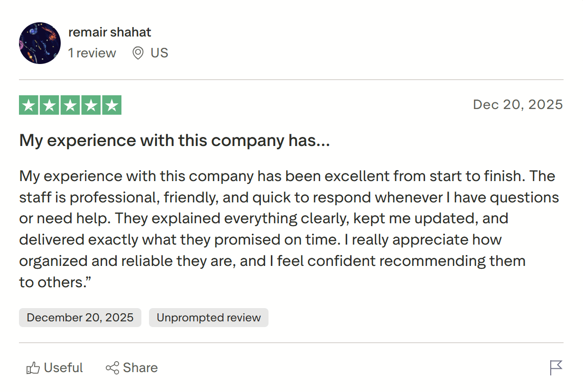Click the "1 review" count text
This screenshot has width=583, height=392.
tap(92, 53)
